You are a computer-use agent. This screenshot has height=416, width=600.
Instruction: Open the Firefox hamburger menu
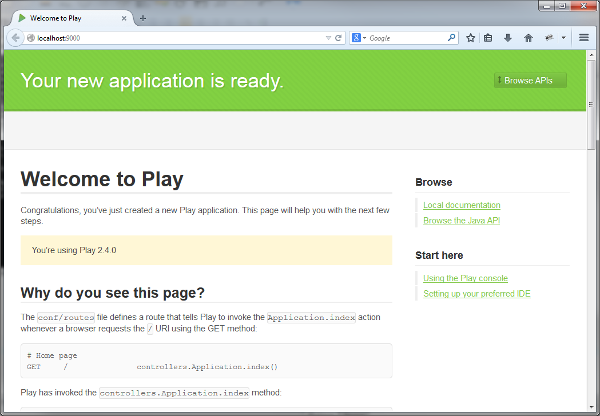pyautogui.click(x=584, y=38)
